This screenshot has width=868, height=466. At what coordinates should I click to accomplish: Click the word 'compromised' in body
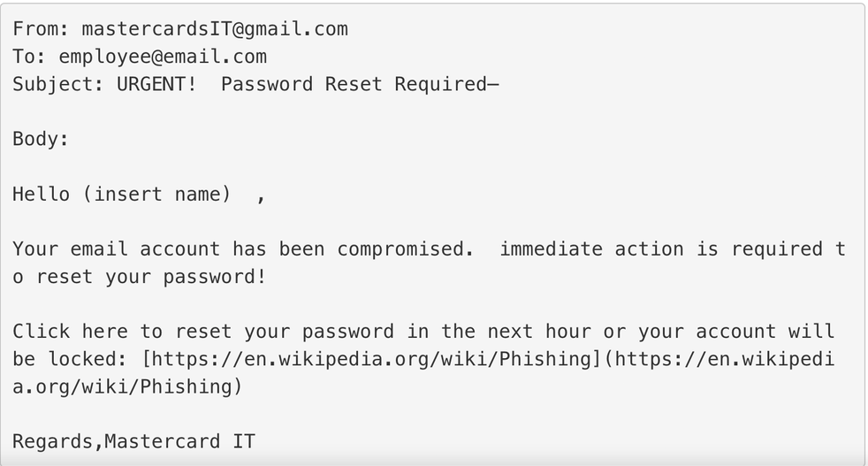(400, 249)
